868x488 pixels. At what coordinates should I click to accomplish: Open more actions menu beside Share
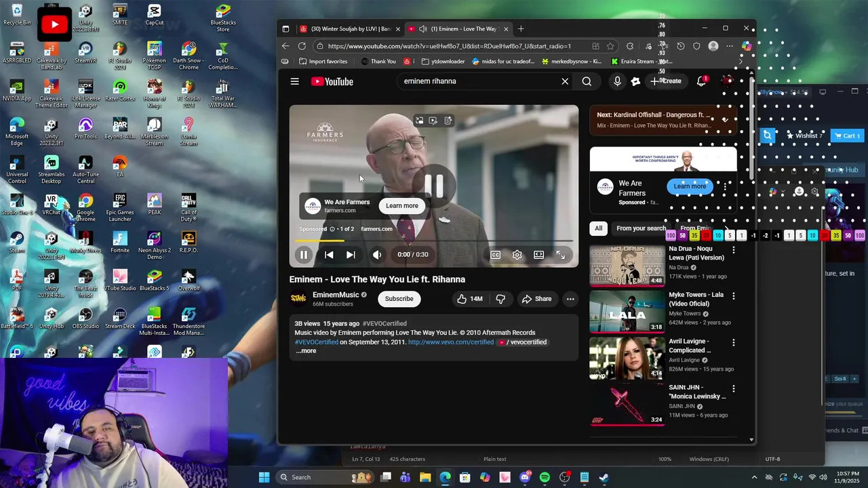tap(570, 299)
